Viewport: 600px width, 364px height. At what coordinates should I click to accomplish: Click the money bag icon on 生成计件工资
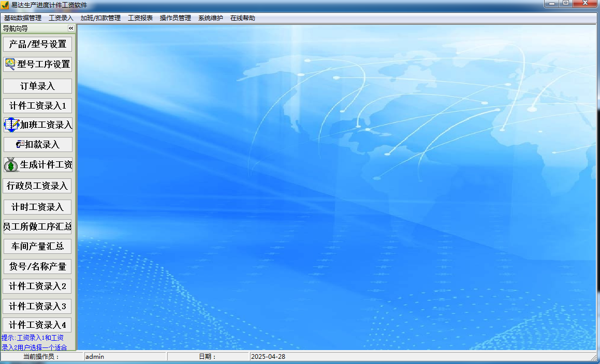(x=10, y=164)
